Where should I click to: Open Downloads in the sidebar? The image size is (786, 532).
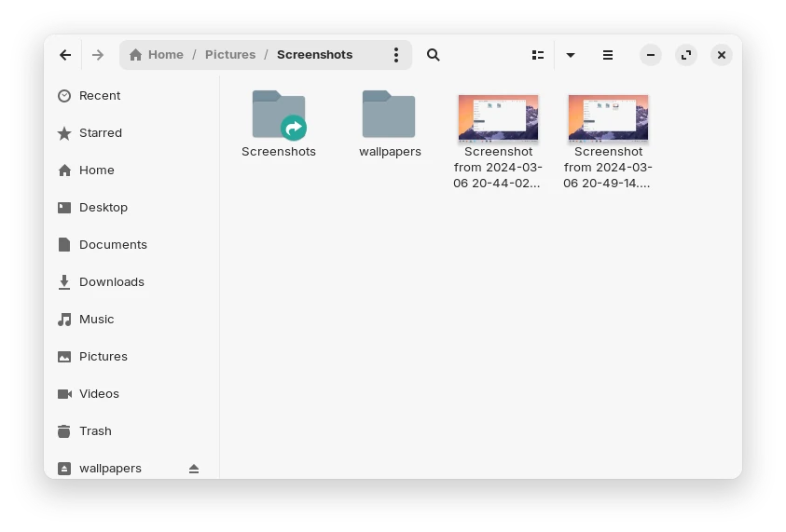pos(131,282)
